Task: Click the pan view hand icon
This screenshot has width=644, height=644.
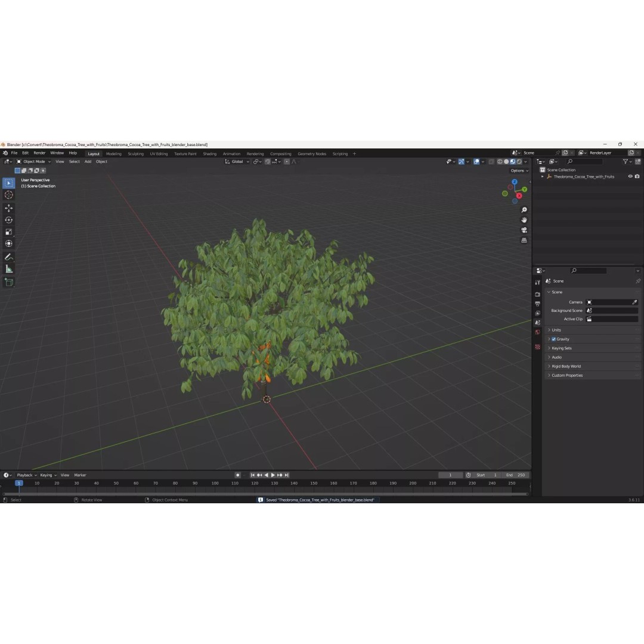Action: 524,220
